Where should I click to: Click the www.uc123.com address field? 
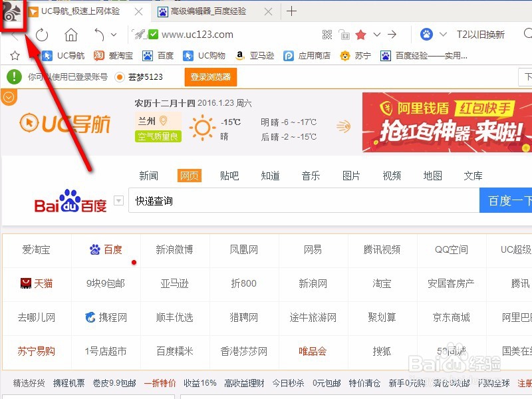click(198, 35)
